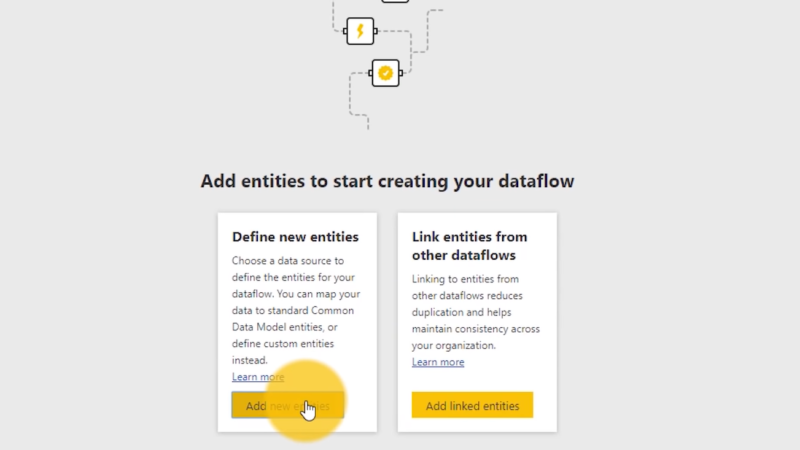
Task: Open Learn more under Link entities card
Action: 438,362
